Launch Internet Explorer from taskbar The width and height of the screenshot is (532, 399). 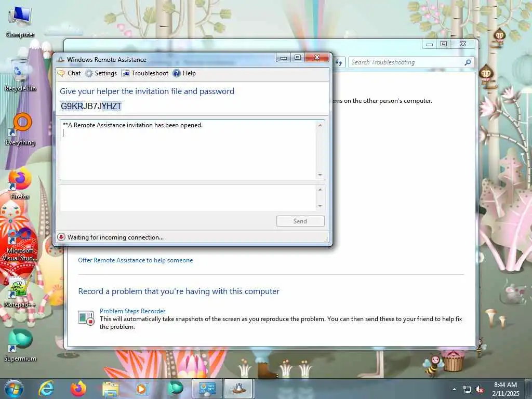(46, 389)
